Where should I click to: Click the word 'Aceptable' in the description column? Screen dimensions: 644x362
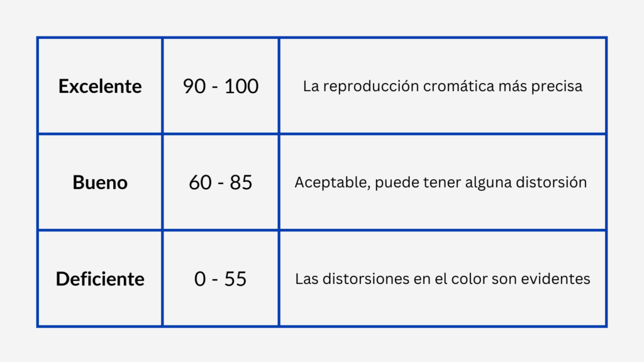(324, 182)
